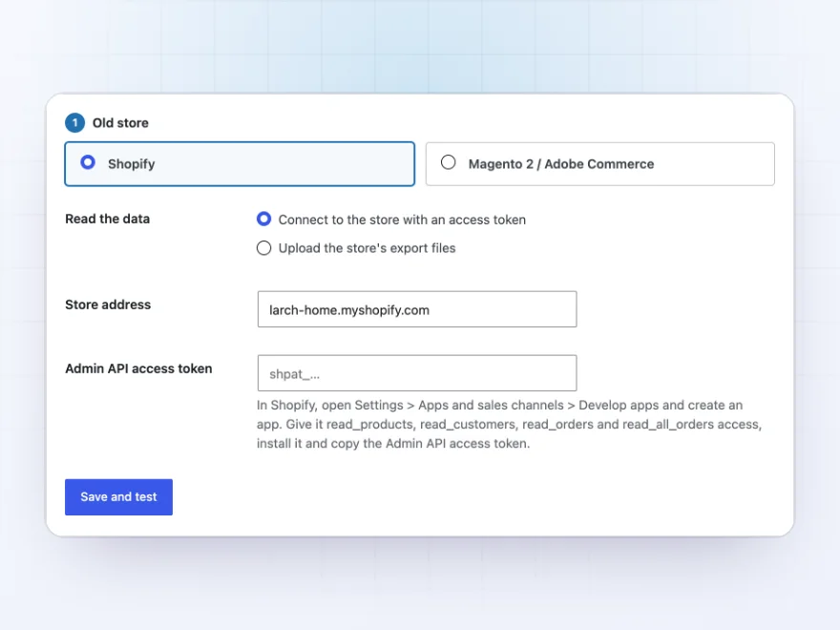Select the Shopify radio option

point(240,164)
